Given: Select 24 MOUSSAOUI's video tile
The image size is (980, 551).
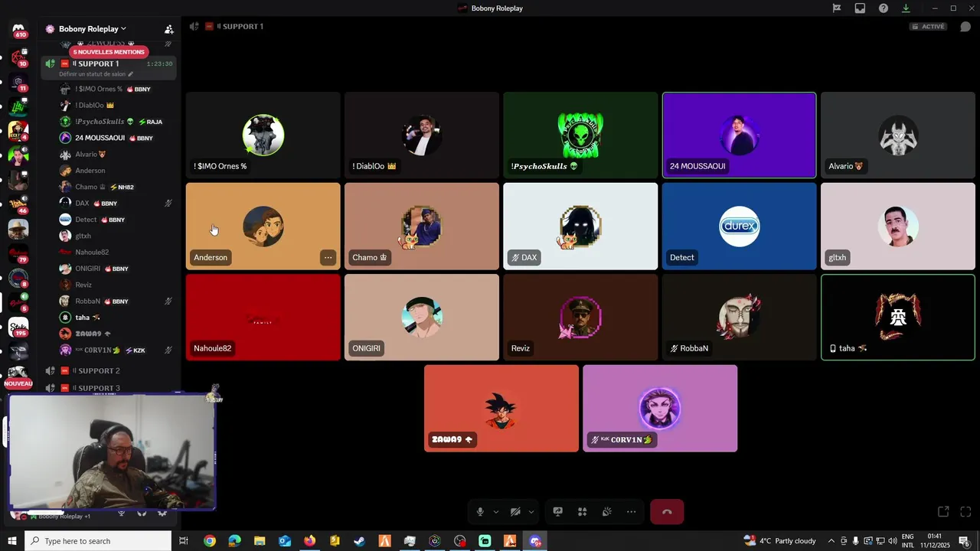Looking at the screenshot, I should (x=739, y=135).
